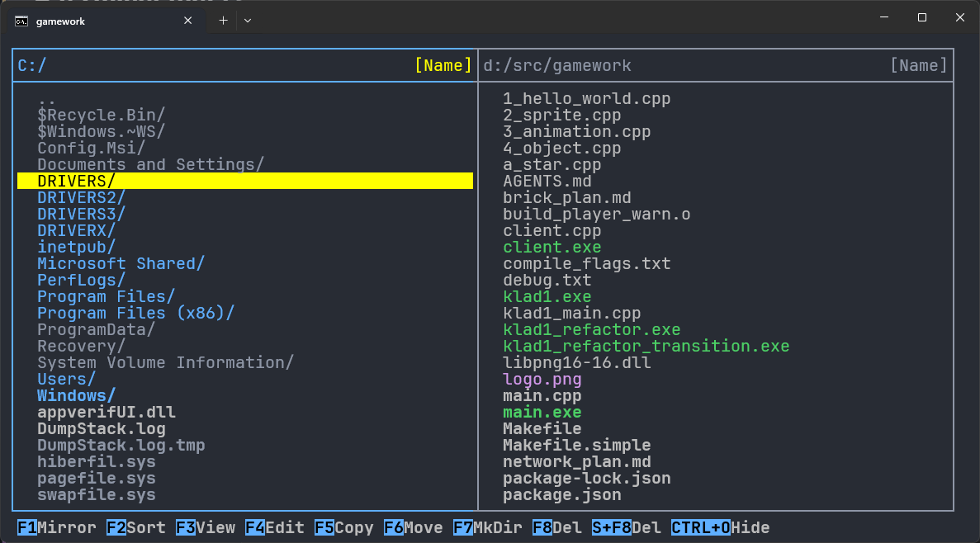Viewport: 980px width, 543px height.
Task: Select System Volume Information/ folder
Action: point(166,362)
